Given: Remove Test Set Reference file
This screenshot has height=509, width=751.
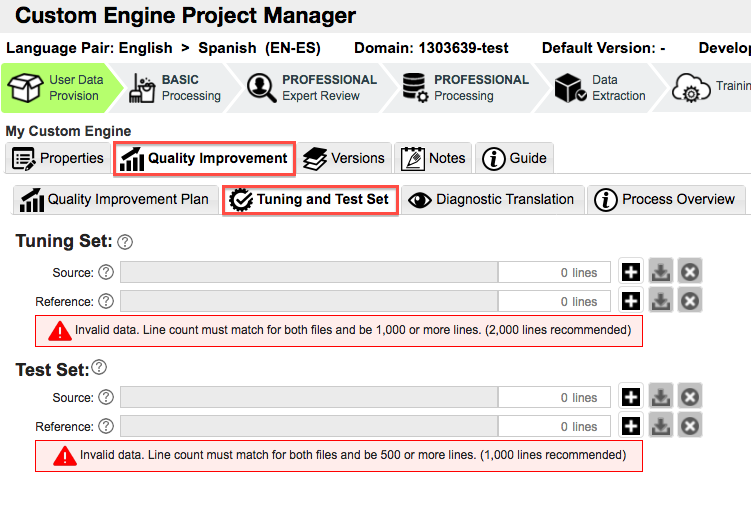Looking at the screenshot, I should (690, 426).
